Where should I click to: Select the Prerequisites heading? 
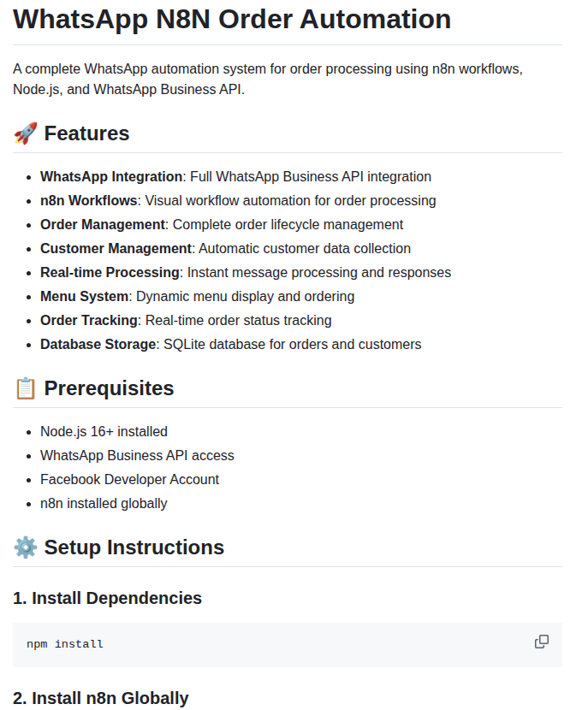pos(109,388)
